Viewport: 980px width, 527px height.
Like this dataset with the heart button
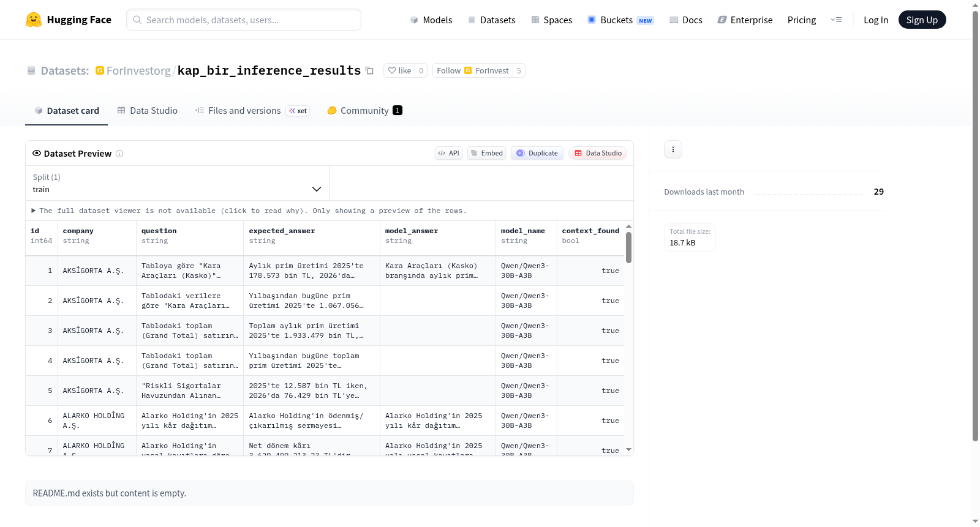click(x=399, y=70)
